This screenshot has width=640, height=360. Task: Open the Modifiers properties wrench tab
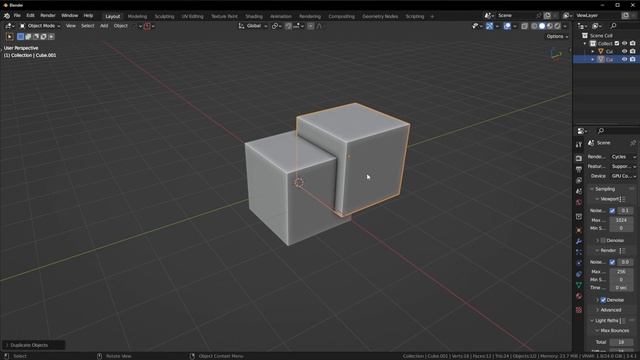pyautogui.click(x=579, y=241)
